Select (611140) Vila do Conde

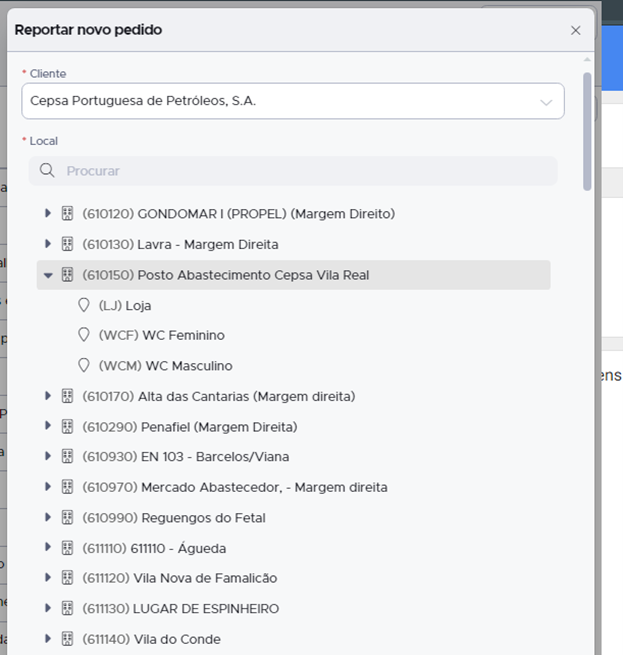coord(151,639)
